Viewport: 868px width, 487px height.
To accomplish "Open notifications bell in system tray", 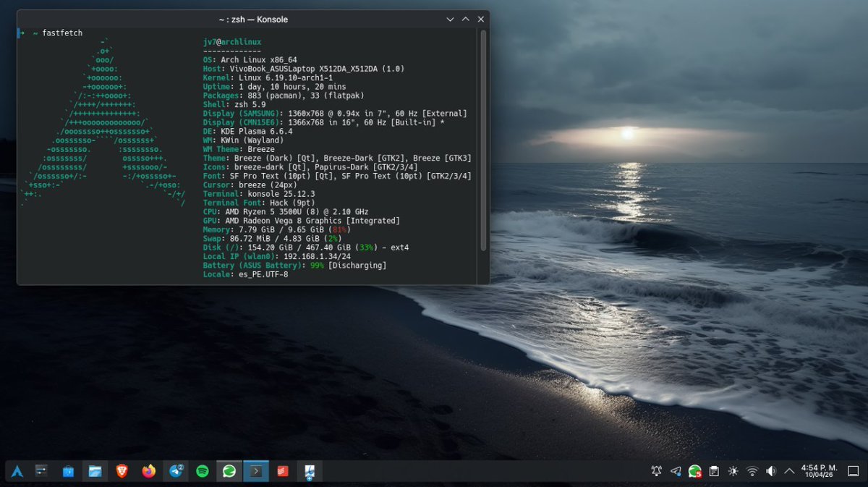I will [x=657, y=471].
